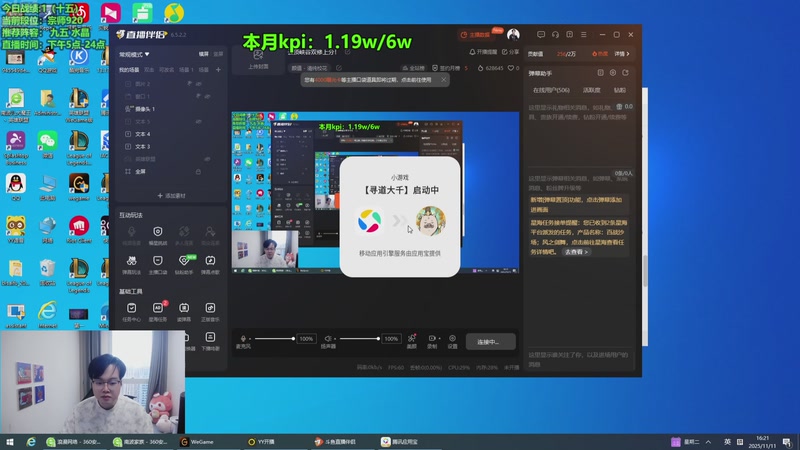Open 弹幕点歌 song request icon
800x450 pixels.
pyautogui.click(x=210, y=261)
